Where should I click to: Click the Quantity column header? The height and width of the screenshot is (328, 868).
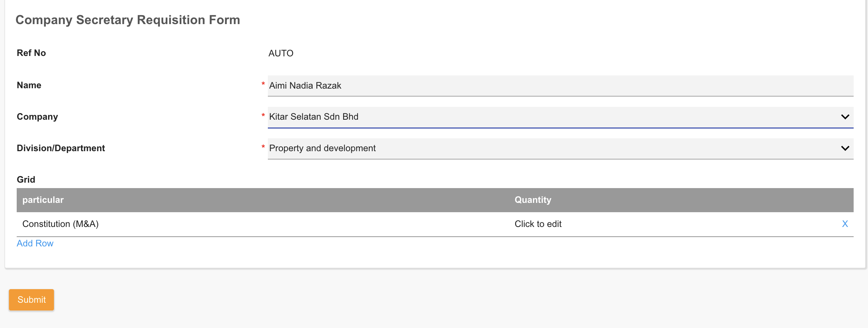pyautogui.click(x=533, y=200)
